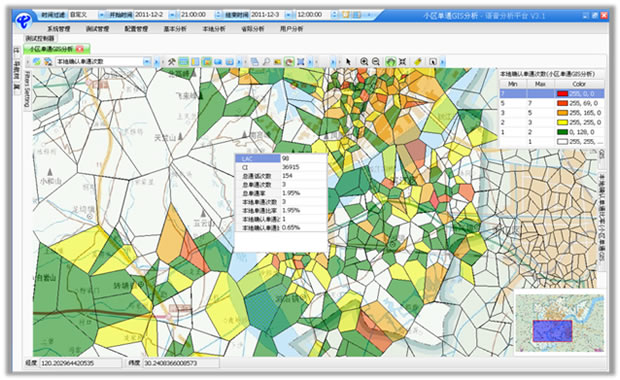Click the zoom in magnifier icon
Viewport: 620px width, 380px height.
point(364,61)
